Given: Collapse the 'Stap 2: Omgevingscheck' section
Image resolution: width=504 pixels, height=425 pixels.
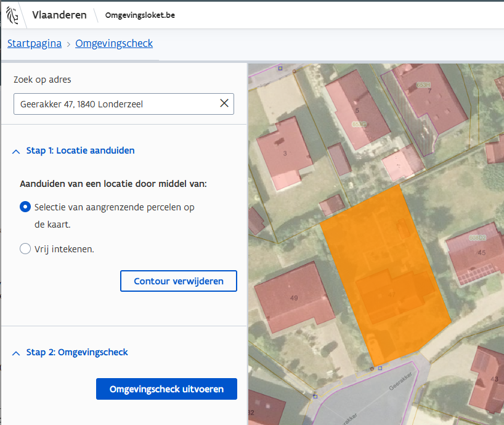Looking at the screenshot, I should (15, 352).
